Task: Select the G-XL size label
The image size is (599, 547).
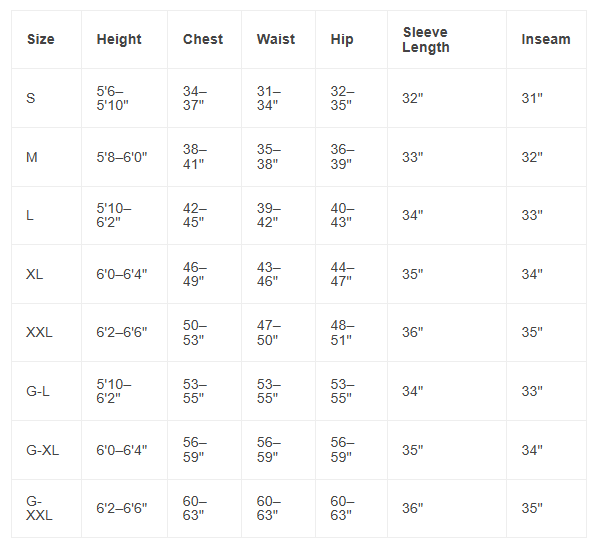Action: tap(42, 450)
